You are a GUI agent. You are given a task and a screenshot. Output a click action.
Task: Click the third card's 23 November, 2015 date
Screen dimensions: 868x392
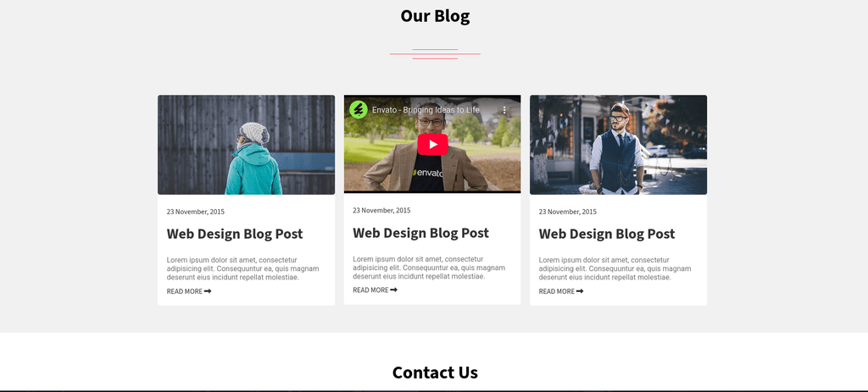(x=567, y=212)
